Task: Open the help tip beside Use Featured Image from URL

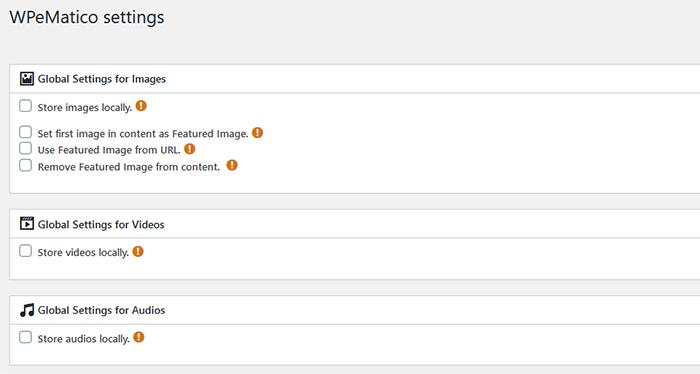Action: click(190, 149)
